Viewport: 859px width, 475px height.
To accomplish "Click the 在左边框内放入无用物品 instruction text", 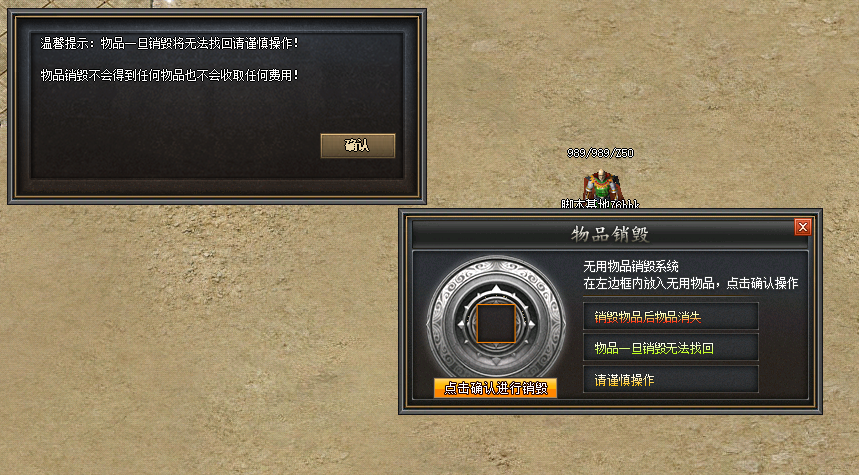I will click(691, 283).
